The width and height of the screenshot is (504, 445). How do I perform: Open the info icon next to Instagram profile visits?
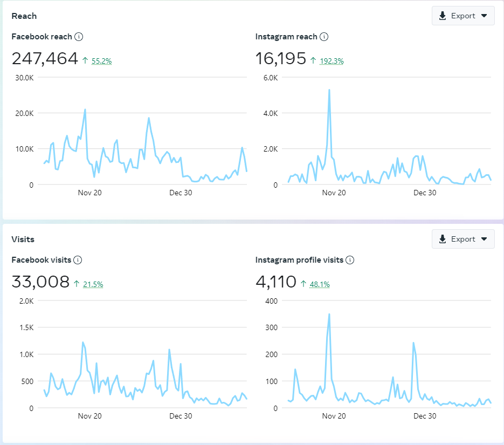[x=350, y=260]
